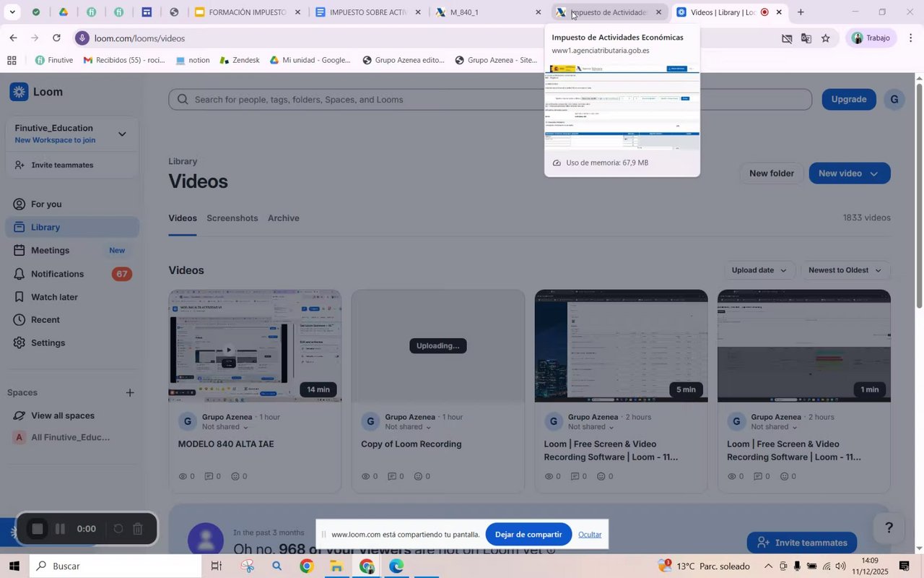Screen dimensions: 924x578
Task: Restart the recording with the redo icon
Action: point(118,530)
